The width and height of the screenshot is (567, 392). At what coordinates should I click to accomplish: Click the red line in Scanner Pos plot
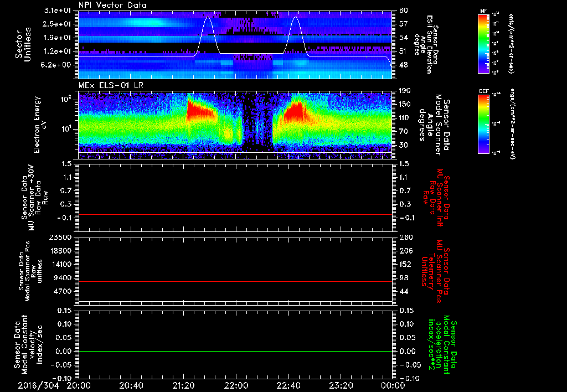235,281
